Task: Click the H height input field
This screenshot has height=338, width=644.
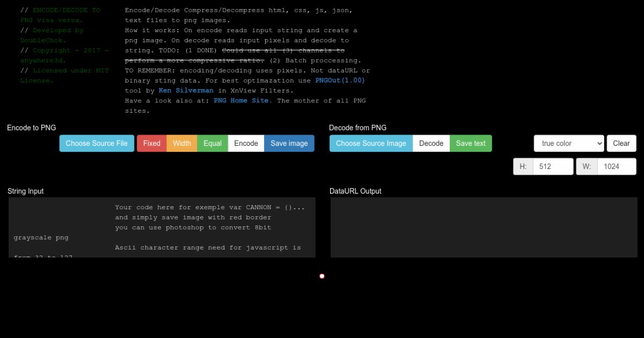Action: (x=553, y=166)
